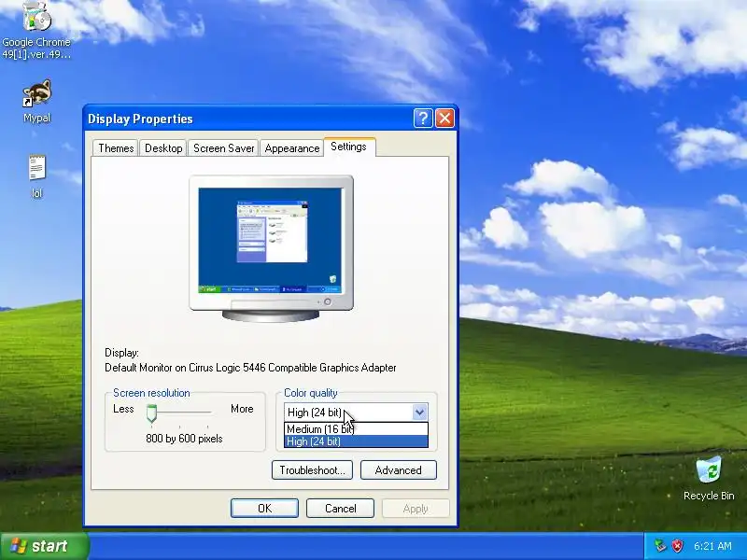Click the 6:21 AM taskbar clock
747x560 pixels.
coord(712,546)
